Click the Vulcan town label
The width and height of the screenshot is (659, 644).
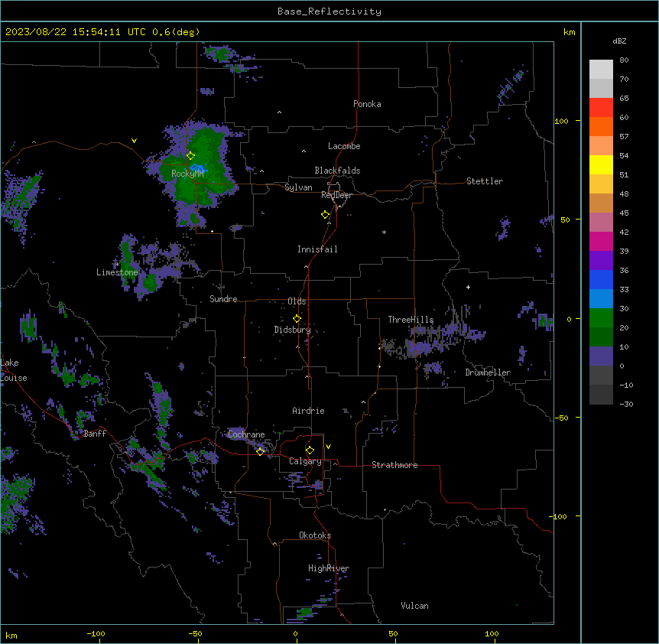(415, 606)
